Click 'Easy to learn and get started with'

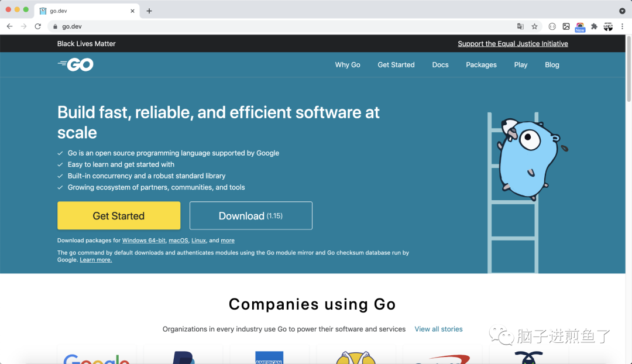tap(121, 164)
